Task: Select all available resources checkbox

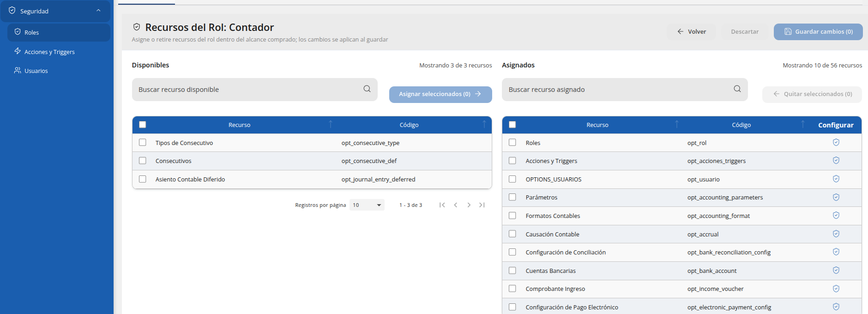Action: tap(143, 125)
